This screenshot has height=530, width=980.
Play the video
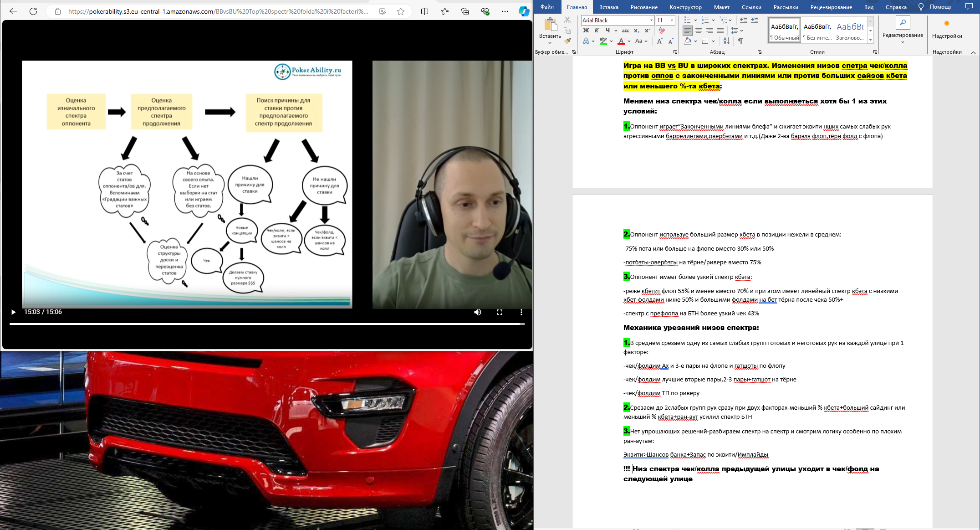(x=13, y=312)
